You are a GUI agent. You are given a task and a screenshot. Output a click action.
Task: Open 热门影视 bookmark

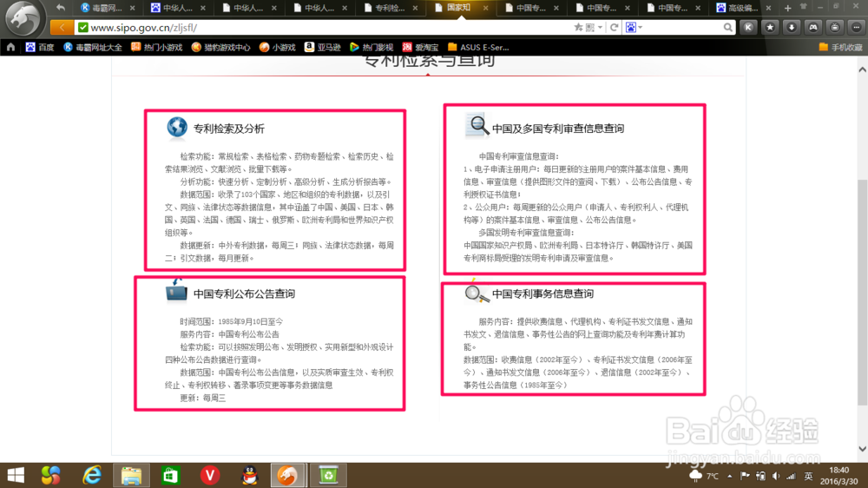tap(372, 47)
